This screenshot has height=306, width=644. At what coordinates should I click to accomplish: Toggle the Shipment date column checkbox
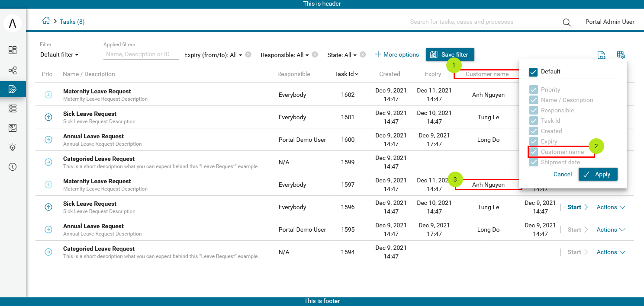click(533, 162)
